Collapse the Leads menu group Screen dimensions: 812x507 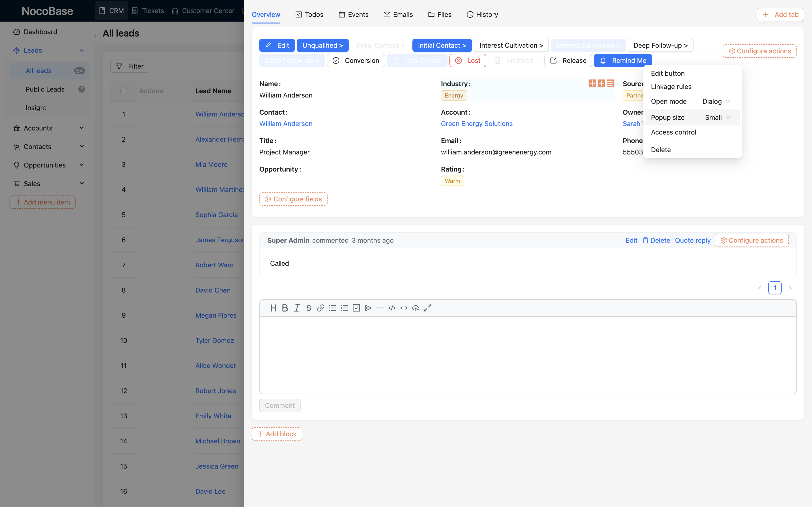81,50
